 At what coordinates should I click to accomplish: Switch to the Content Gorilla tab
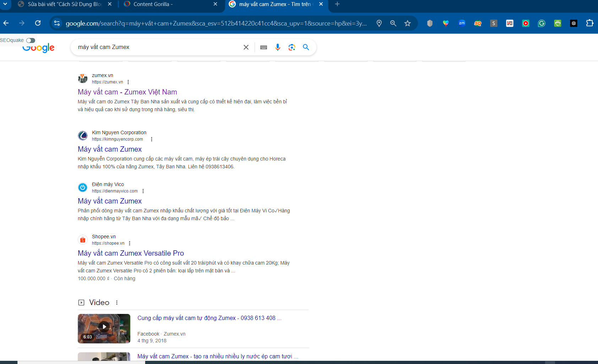(x=170, y=4)
